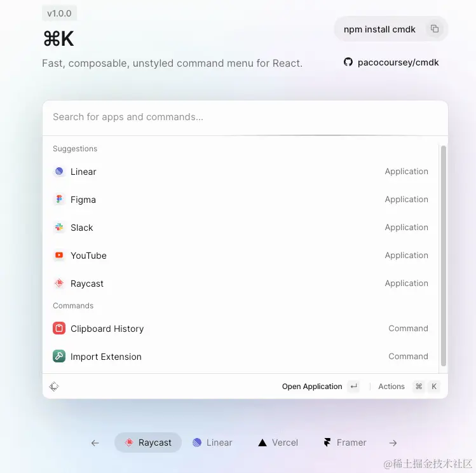Switch to the Vercel theme tab
Viewport: 476px width, 473px height.
(x=278, y=442)
